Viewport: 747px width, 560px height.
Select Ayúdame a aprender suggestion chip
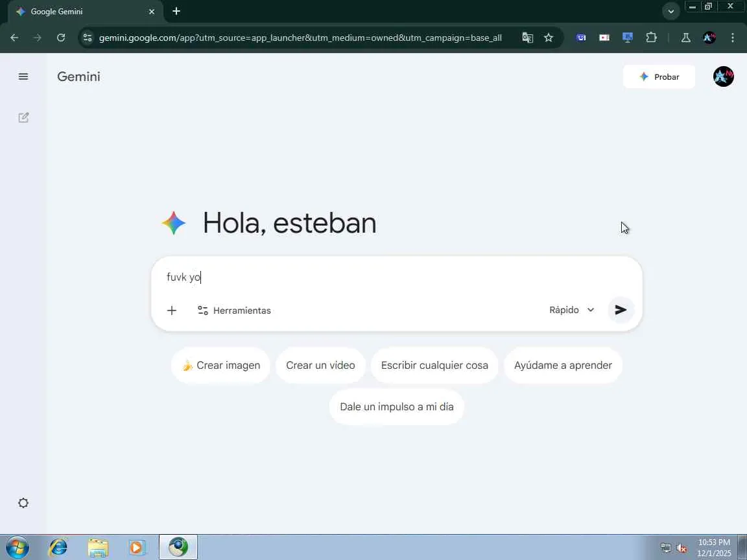click(x=563, y=366)
